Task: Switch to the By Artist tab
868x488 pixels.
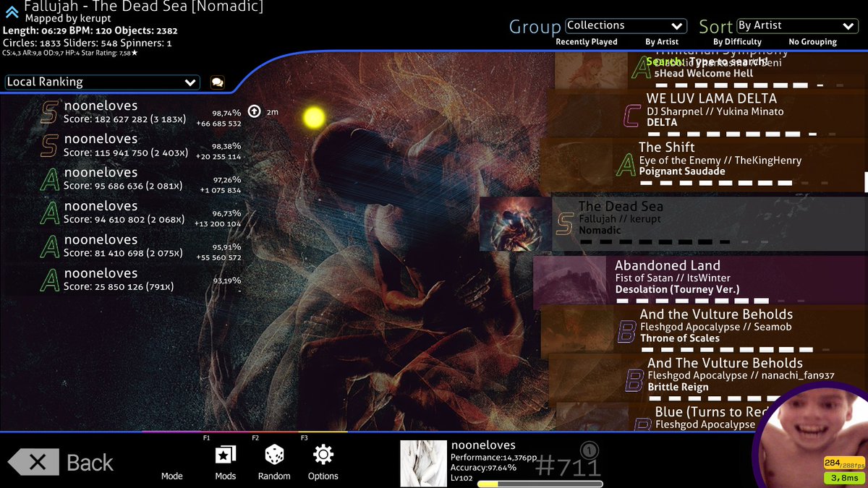Action: tap(662, 42)
